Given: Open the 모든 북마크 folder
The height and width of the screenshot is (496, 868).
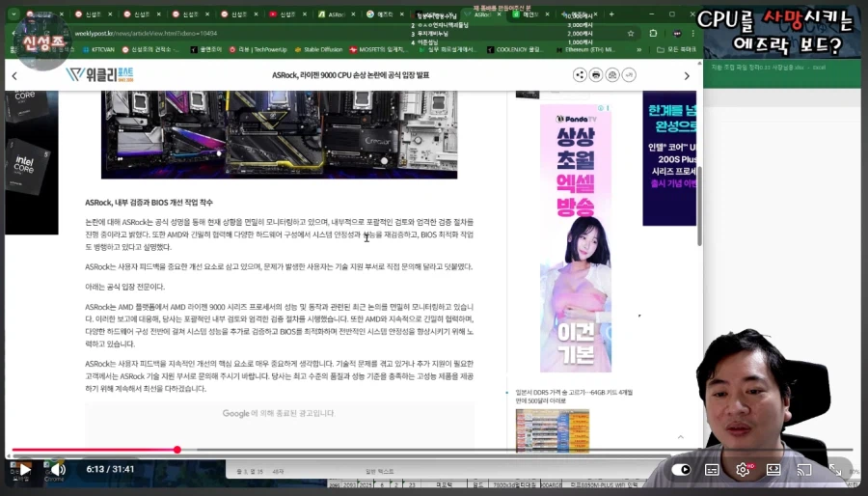Looking at the screenshot, I should (676, 50).
